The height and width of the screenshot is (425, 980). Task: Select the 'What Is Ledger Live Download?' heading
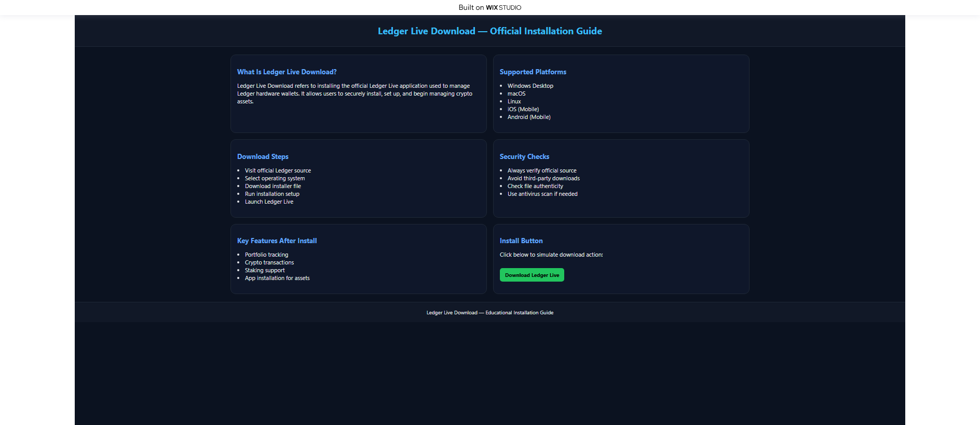[287, 72]
